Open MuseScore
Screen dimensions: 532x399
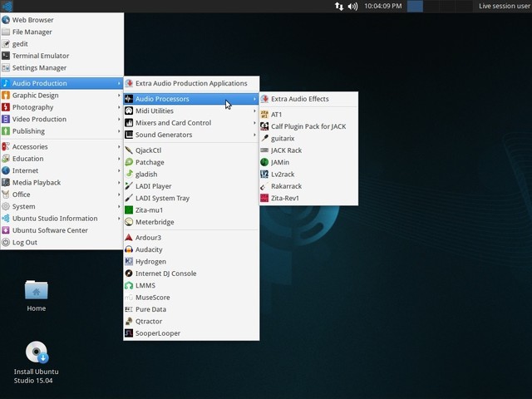pos(191,298)
